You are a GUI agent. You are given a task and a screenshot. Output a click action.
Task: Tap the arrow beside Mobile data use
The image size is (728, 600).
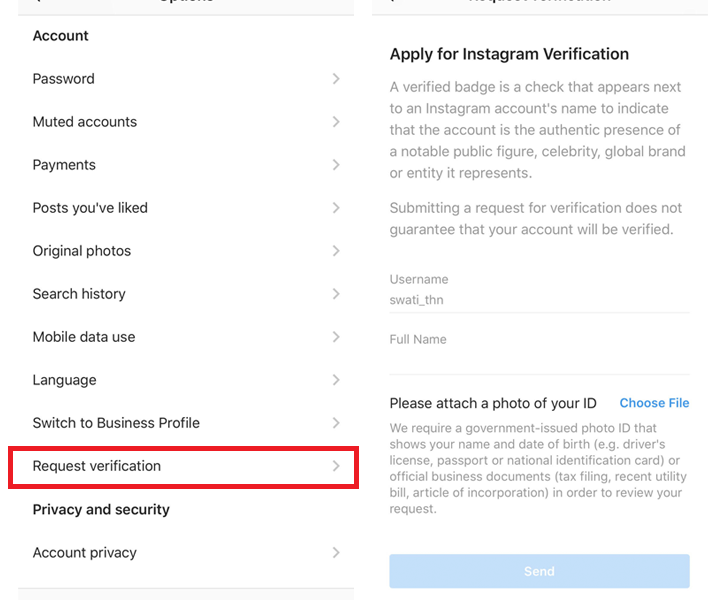point(336,337)
